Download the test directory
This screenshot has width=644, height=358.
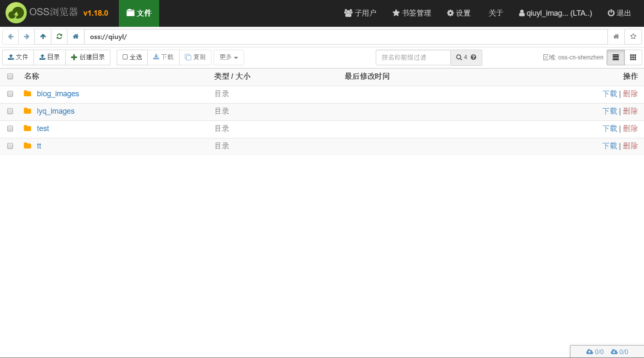tap(610, 129)
